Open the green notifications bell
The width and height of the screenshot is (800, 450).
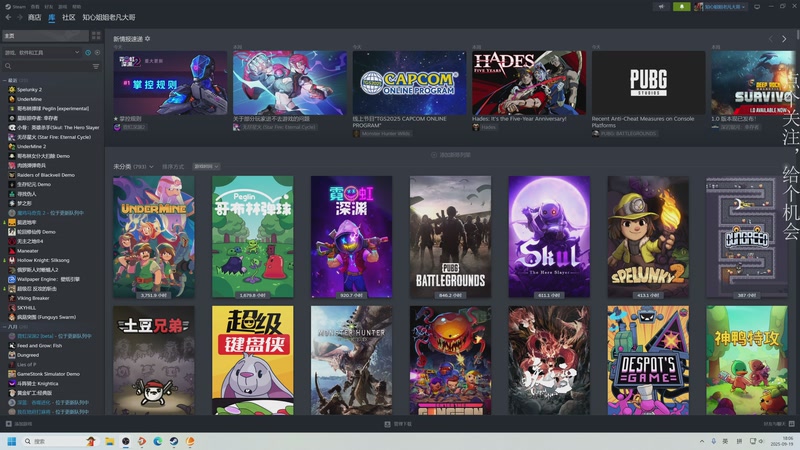click(x=682, y=7)
